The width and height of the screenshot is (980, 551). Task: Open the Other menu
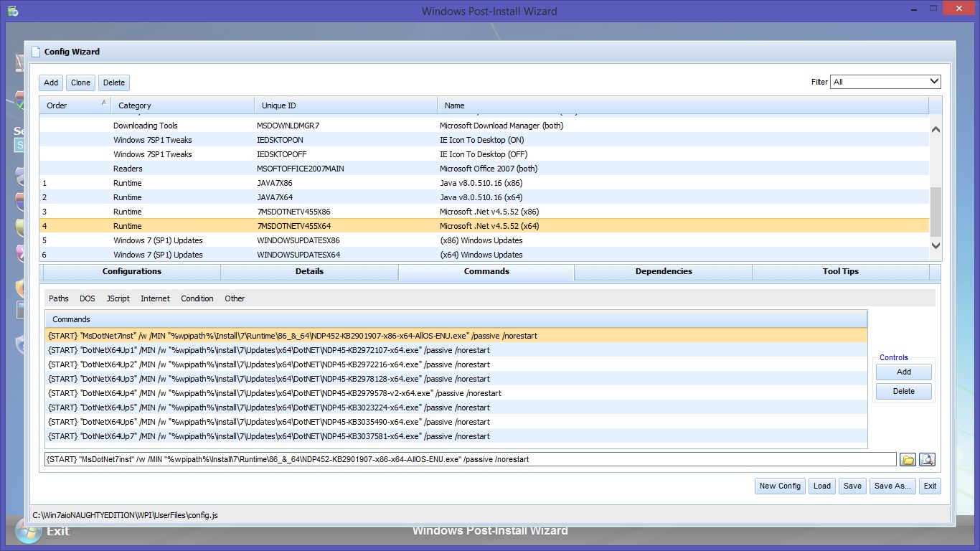point(235,298)
